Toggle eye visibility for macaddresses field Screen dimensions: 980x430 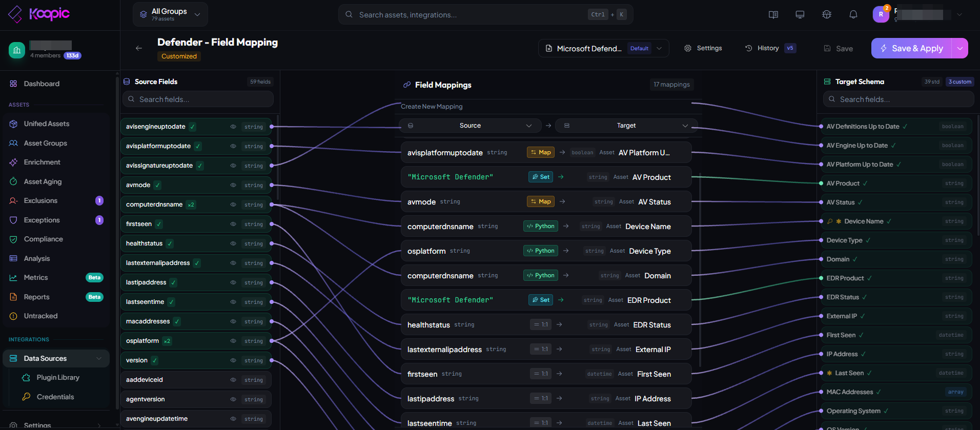click(233, 321)
